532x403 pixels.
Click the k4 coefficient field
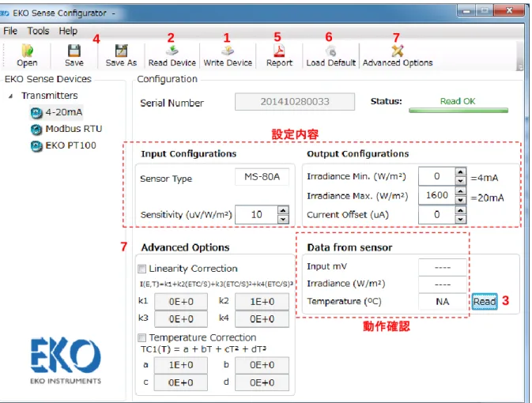click(x=262, y=319)
